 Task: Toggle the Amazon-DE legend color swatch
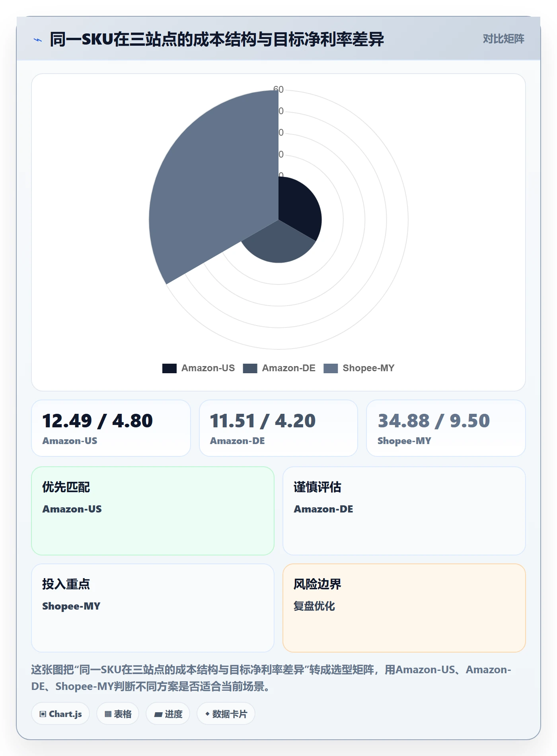click(250, 368)
